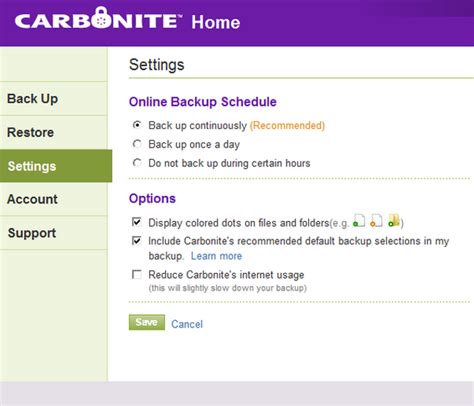Click the Home title in header
474x406 pixels.
216,23
